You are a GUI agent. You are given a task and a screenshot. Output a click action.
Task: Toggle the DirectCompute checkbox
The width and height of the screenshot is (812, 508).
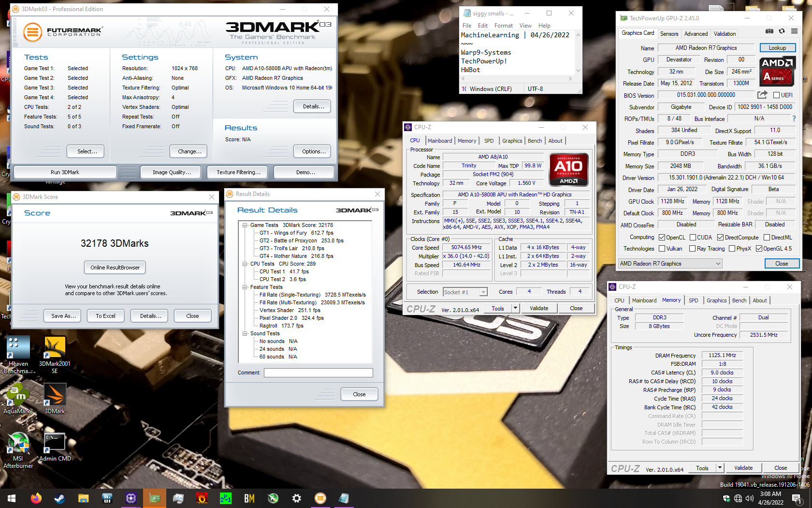point(720,238)
